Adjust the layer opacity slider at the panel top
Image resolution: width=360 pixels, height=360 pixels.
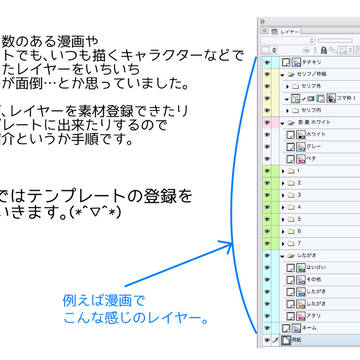[335, 41]
